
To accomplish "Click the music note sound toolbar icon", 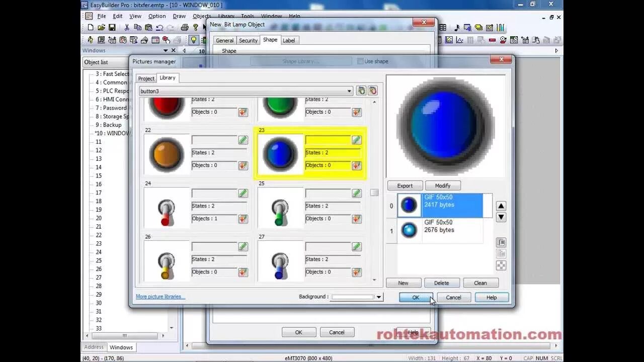I will pyautogui.click(x=457, y=27).
